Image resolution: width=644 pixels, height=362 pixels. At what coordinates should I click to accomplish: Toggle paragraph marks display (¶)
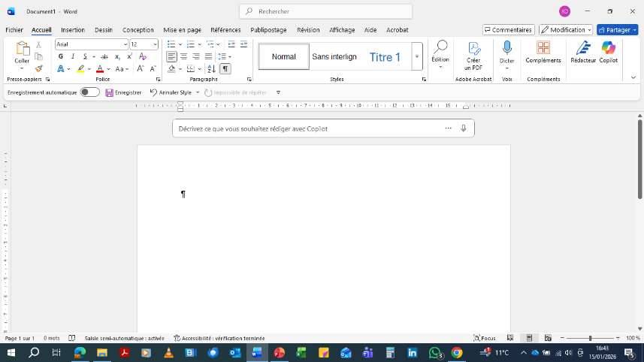pyautogui.click(x=225, y=68)
